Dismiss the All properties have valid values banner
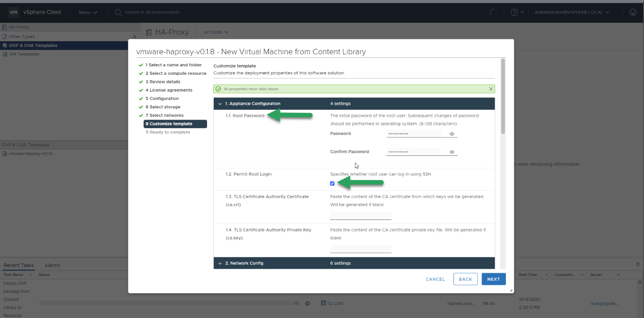Screen dimensions: 644x318 [x=491, y=89]
